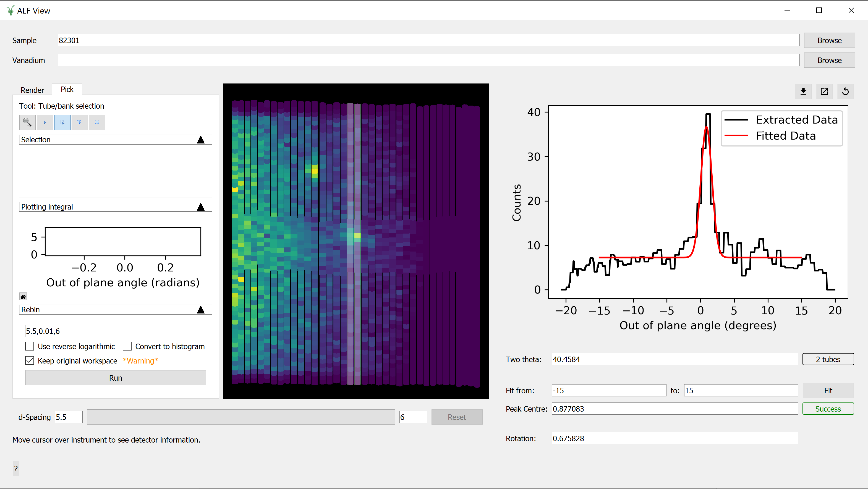Select the tube/bank selection tool
This screenshot has width=868, height=489.
62,122
